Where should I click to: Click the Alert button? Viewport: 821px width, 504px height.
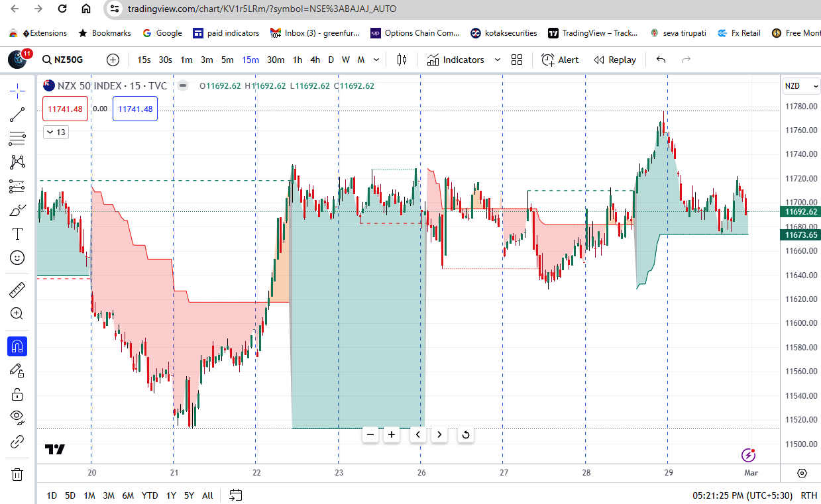[560, 60]
